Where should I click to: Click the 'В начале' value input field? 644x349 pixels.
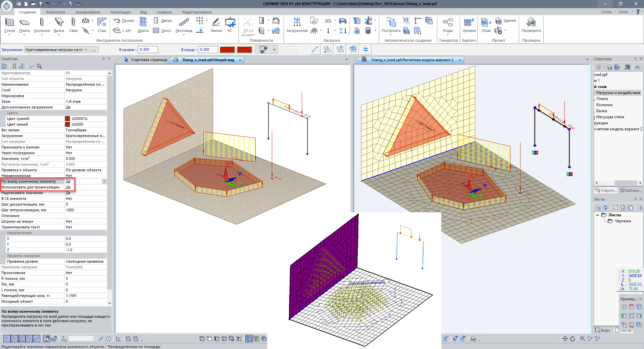(148, 50)
